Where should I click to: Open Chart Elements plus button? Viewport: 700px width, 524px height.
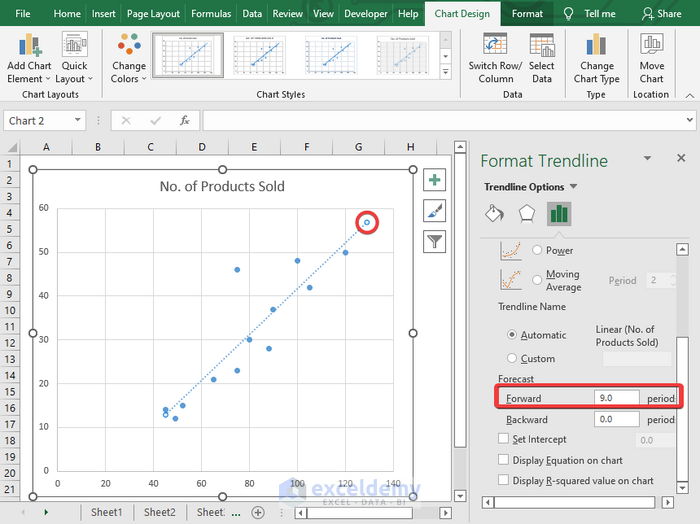click(x=435, y=180)
